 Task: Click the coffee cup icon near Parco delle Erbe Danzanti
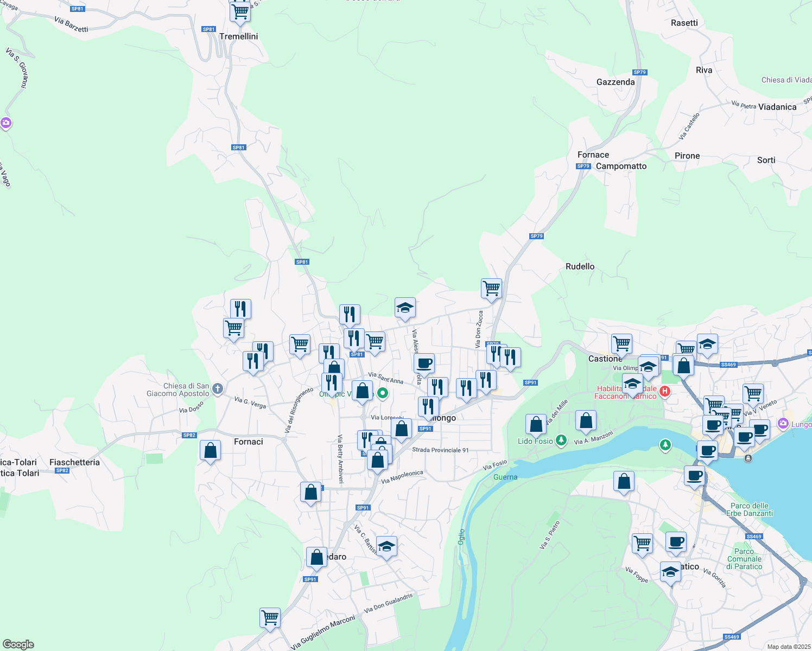[x=695, y=475]
